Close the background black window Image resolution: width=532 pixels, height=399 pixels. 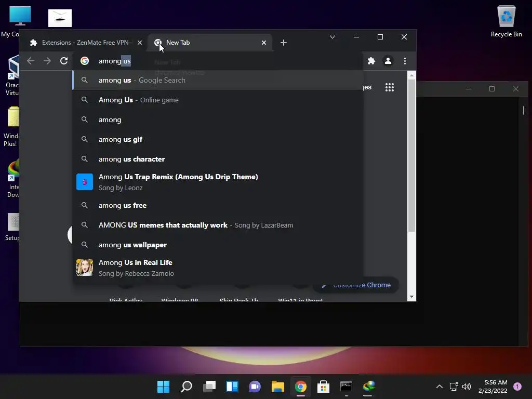pyautogui.click(x=516, y=89)
